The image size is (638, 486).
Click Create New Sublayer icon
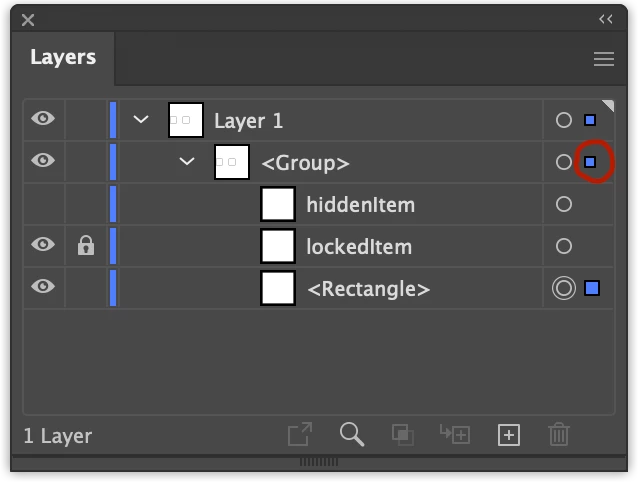pos(455,434)
